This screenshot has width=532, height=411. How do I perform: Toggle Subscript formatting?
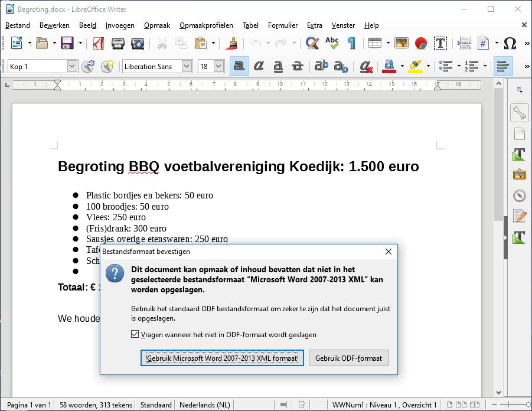pyautogui.click(x=341, y=66)
